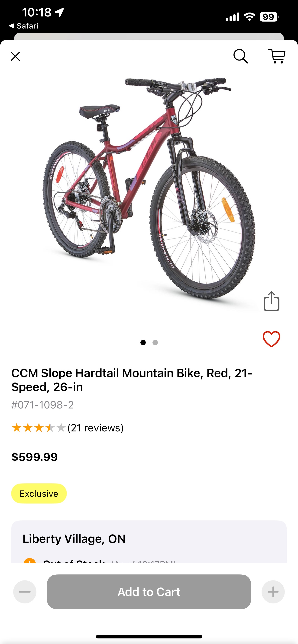Tap the star rating row

tap(39, 428)
